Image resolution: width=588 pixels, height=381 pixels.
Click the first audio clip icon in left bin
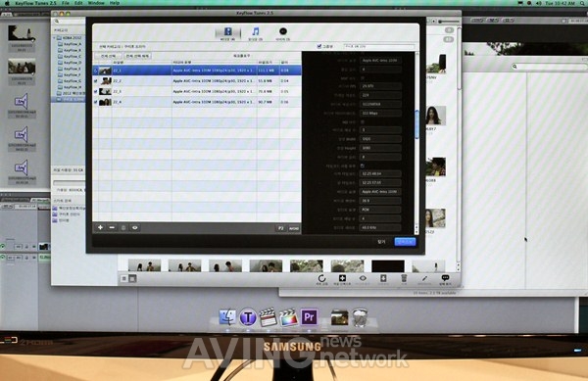point(22,101)
